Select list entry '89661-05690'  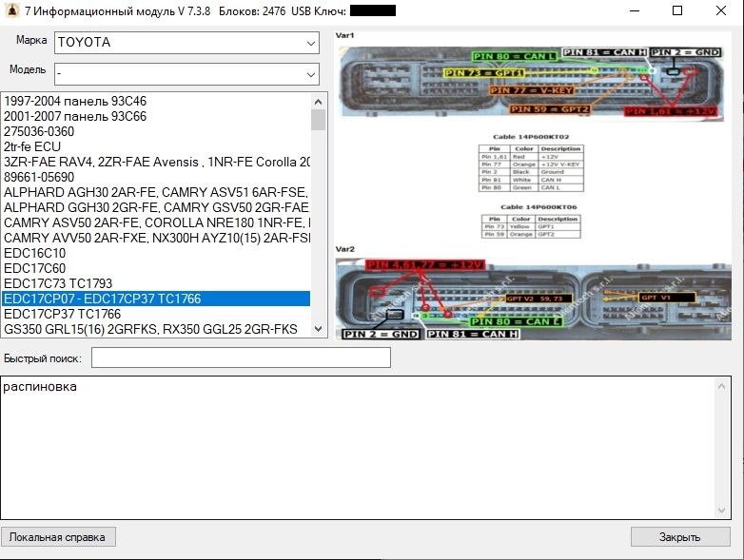(x=156, y=177)
